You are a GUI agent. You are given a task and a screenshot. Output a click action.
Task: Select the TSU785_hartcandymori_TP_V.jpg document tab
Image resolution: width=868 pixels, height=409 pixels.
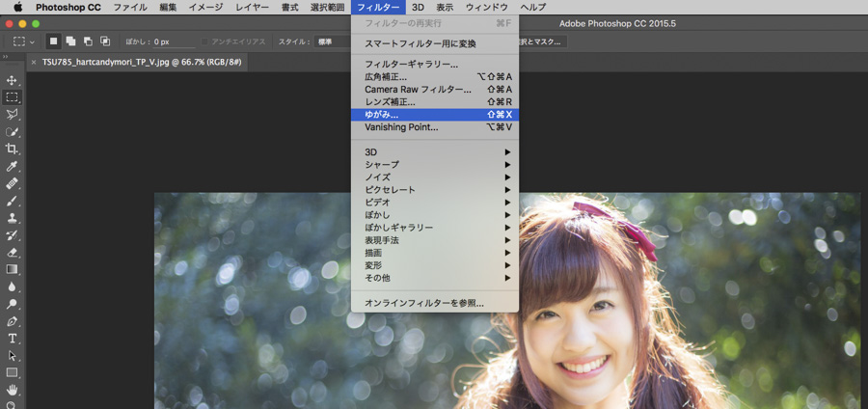141,62
